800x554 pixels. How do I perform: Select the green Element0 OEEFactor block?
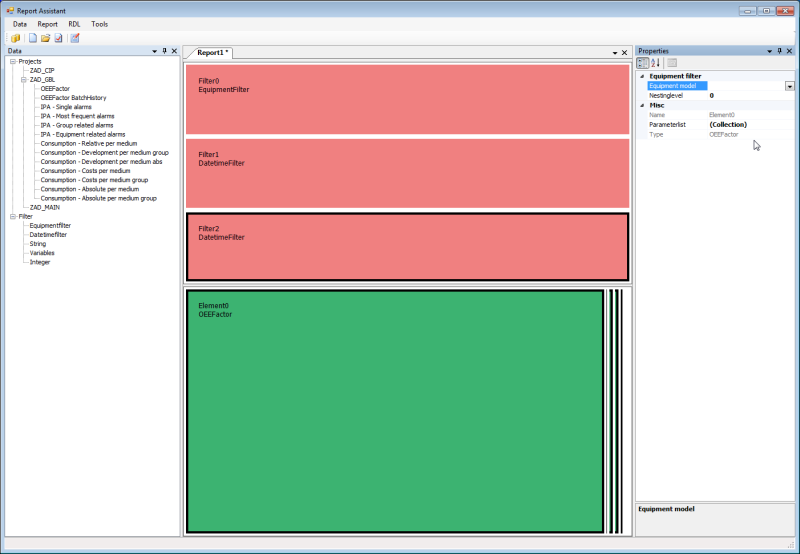tap(395, 411)
